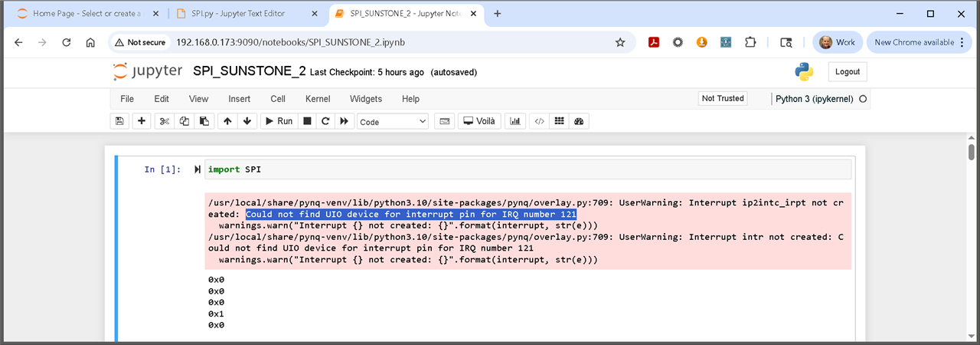980x345 pixels.
Task: Click the kernel idle indicator circle
Action: point(863,99)
